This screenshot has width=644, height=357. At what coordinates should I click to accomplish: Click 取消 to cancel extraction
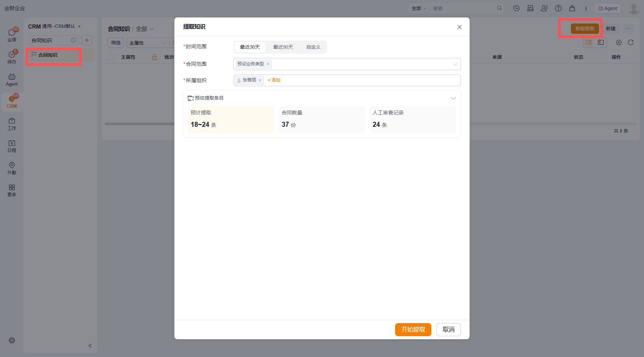(448, 329)
